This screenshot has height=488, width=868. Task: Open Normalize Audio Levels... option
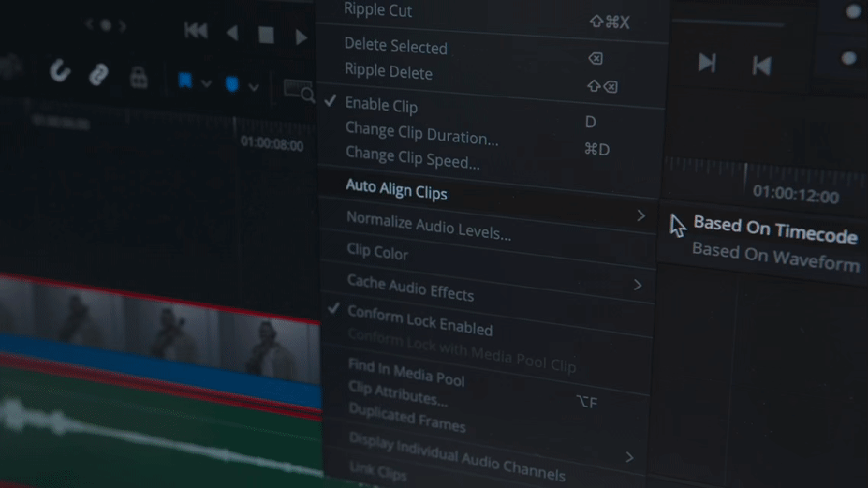[429, 226]
